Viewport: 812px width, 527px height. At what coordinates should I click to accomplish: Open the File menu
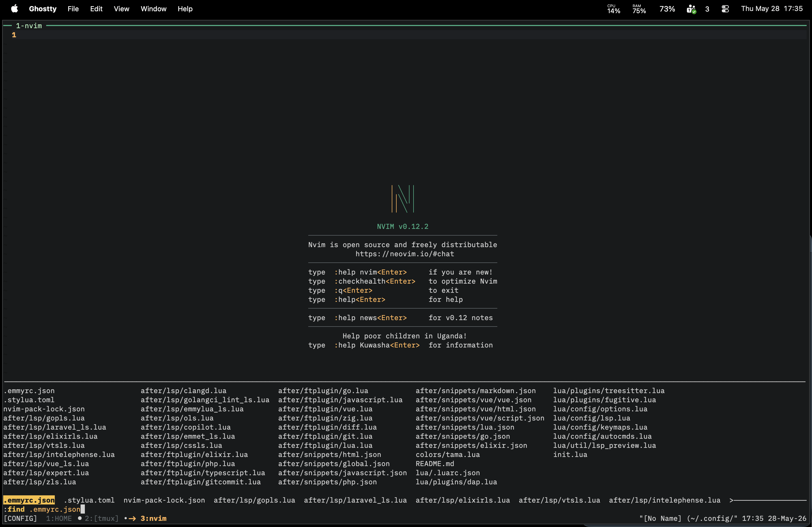[x=73, y=9]
